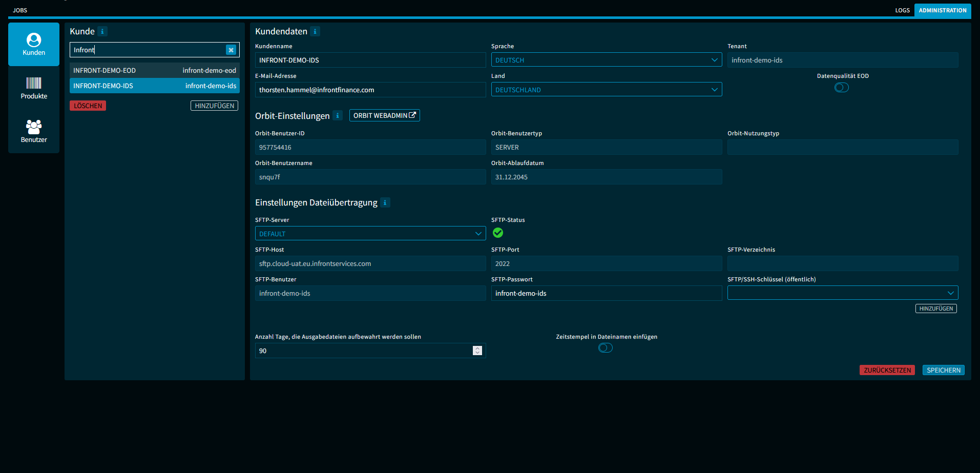
Task: Click info icon beside Einstellungen Dateiübertragung
Action: click(385, 202)
